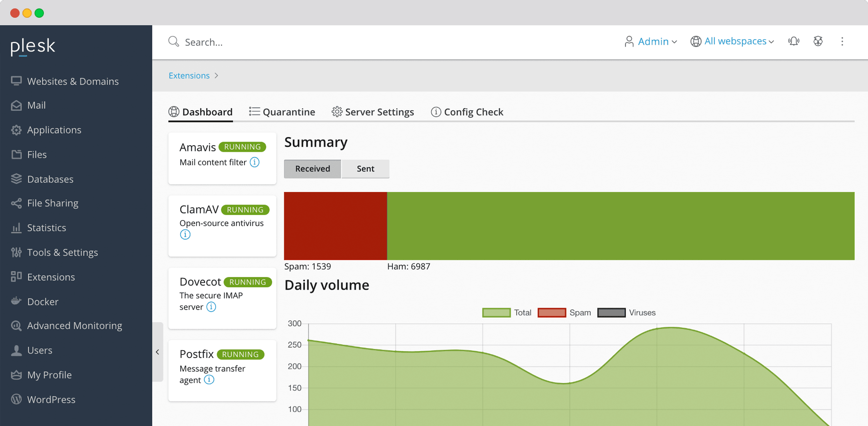Open the Server Settings tab
This screenshot has height=426, width=868.
(373, 112)
